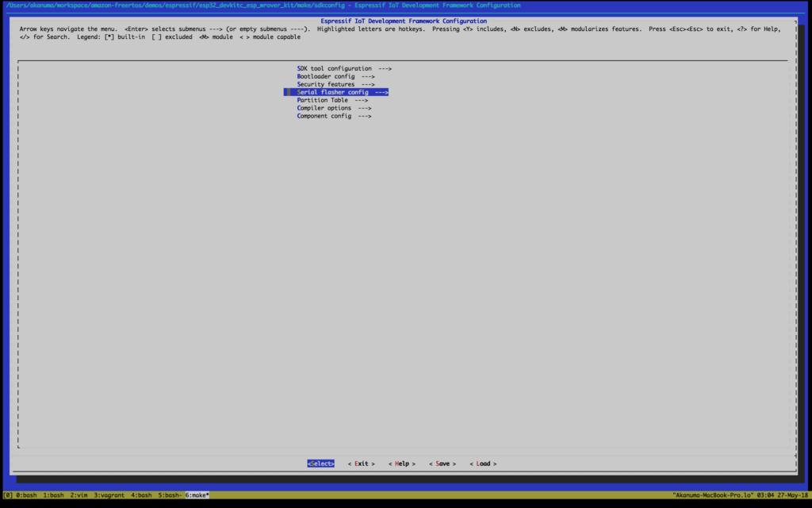Switch to tmux window 3:vagrant

coord(109,495)
